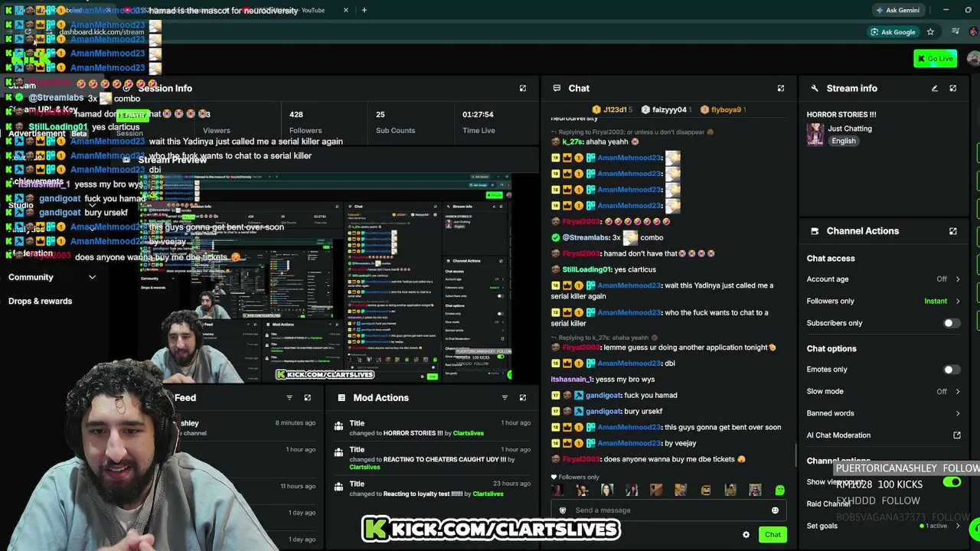The width and height of the screenshot is (980, 551).
Task: Click '8 minutes ago' timestamp in Feed
Action: click(x=296, y=422)
